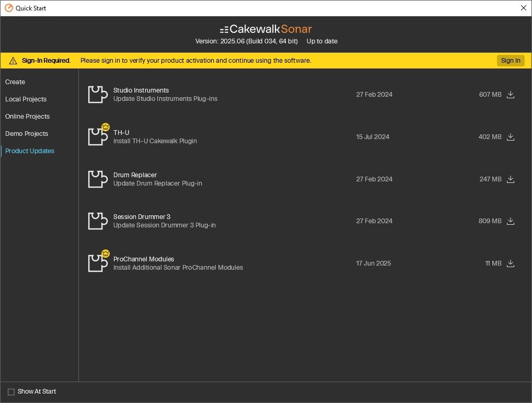Switch to Local Projects

26,99
